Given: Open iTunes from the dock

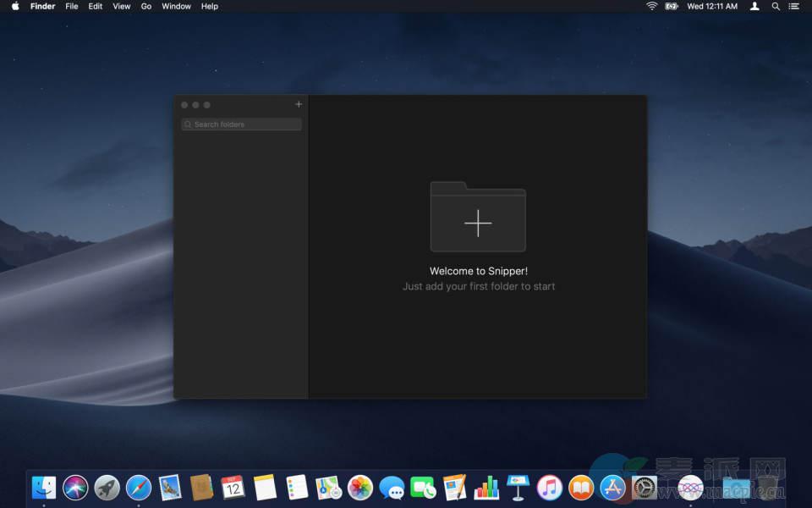Looking at the screenshot, I should [x=550, y=487].
